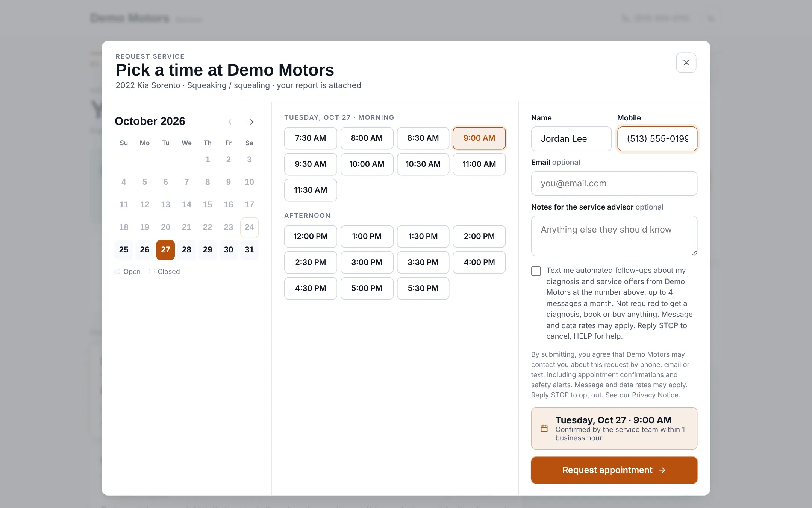Click into the Mobile number field
Screen dimensions: 812x508
tap(657, 139)
